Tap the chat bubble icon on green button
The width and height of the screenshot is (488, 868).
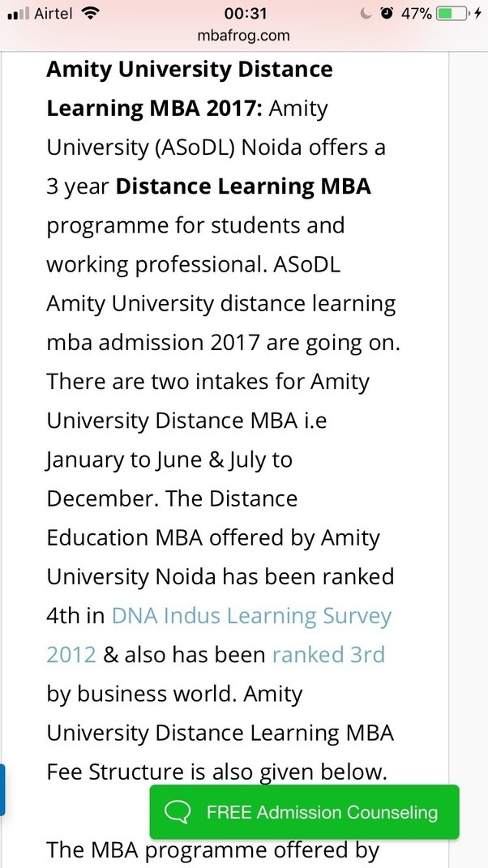pos(178,812)
